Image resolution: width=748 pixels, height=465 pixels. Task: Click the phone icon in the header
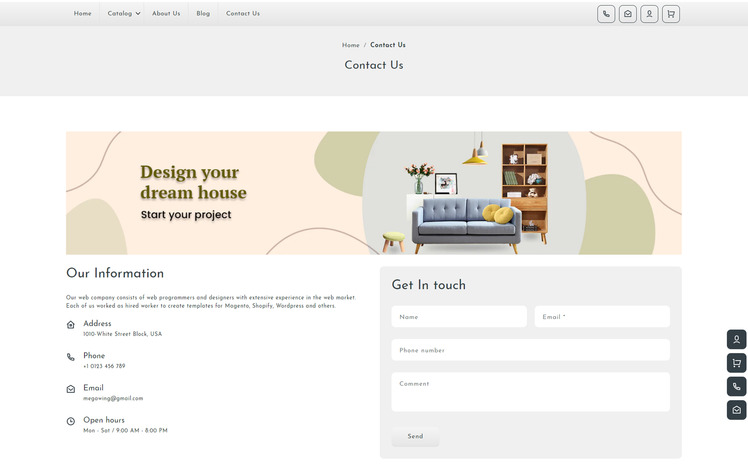tap(606, 14)
